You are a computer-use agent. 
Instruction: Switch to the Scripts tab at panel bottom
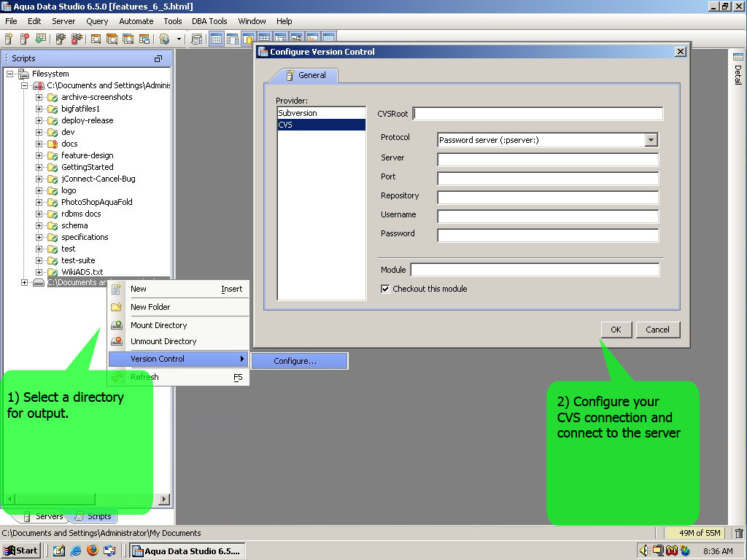coord(94,516)
